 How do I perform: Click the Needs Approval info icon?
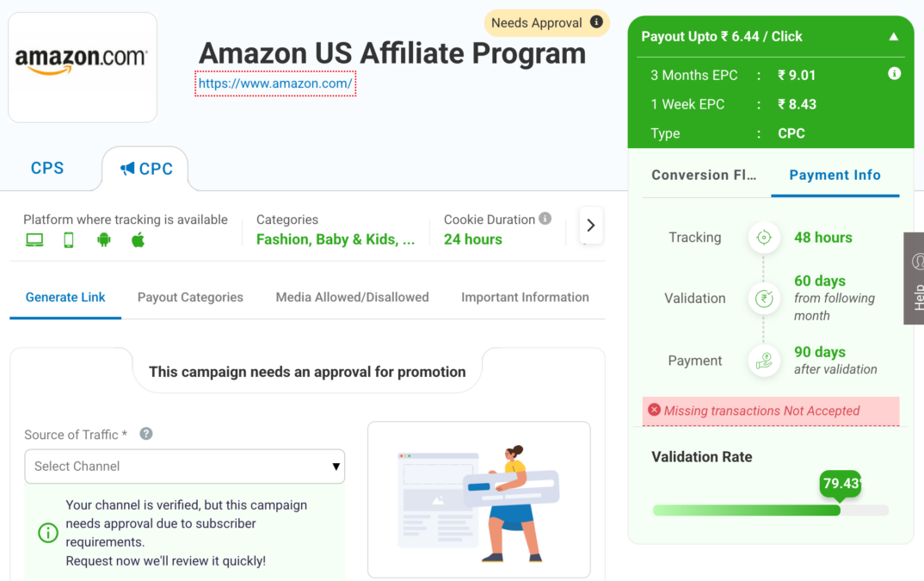[x=596, y=22]
